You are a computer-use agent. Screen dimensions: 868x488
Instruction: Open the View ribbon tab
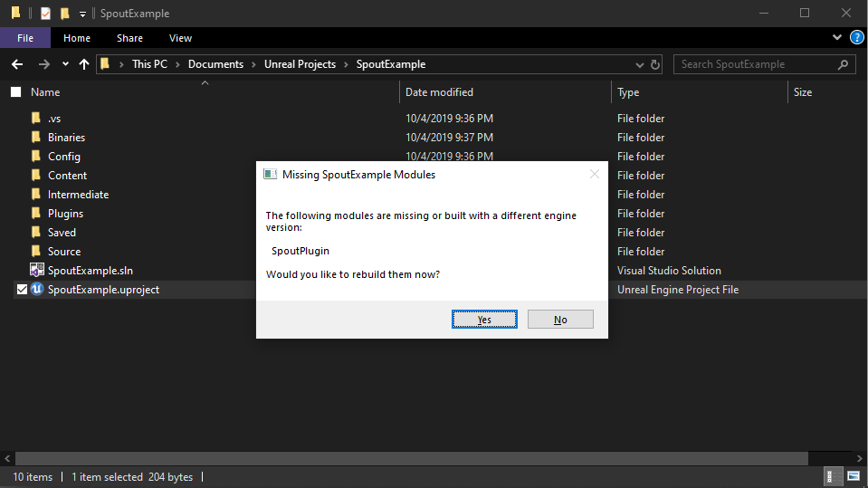180,38
